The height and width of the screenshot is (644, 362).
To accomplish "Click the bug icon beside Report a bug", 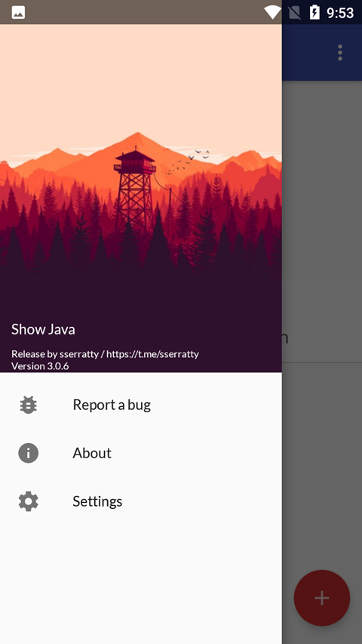I will pos(29,405).
